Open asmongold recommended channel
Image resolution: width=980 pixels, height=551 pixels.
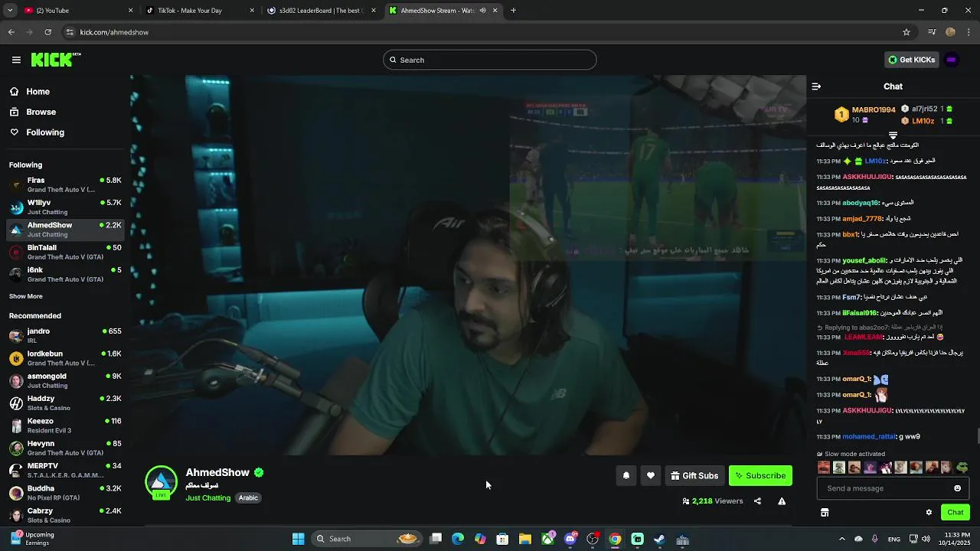pos(65,380)
